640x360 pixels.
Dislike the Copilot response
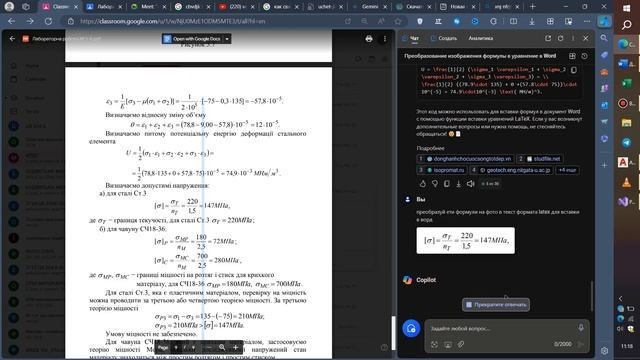(435, 184)
